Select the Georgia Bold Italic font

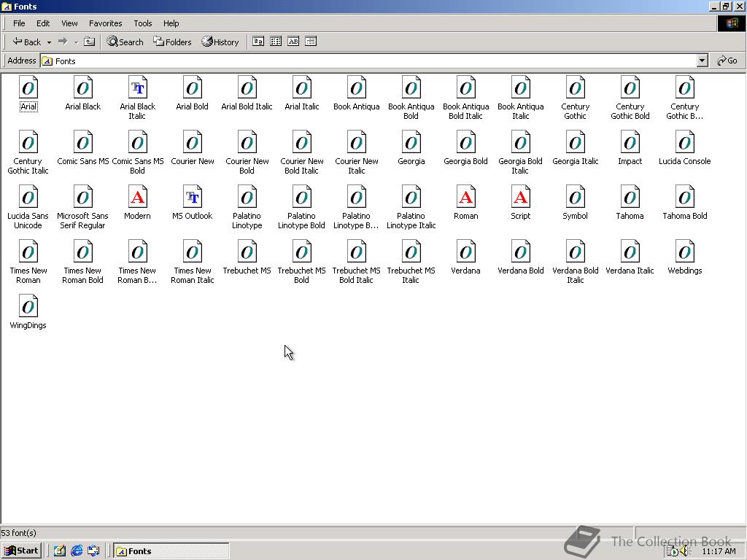coord(520,153)
